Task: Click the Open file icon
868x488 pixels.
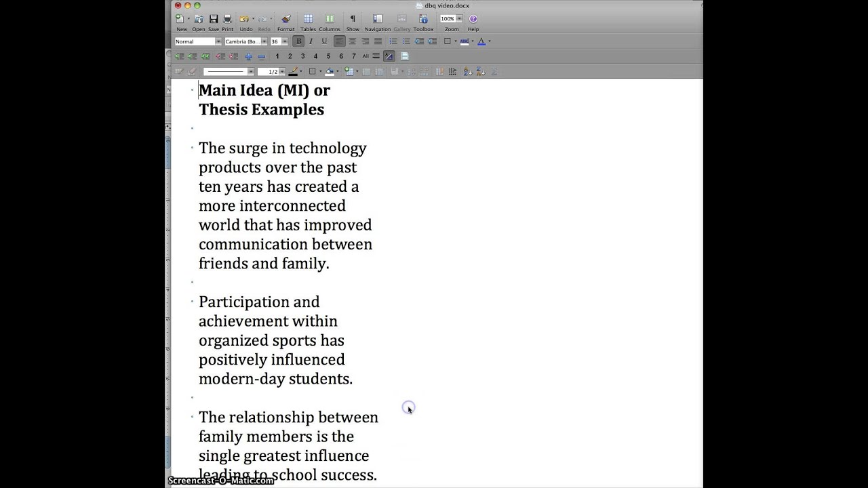Action: (x=199, y=19)
